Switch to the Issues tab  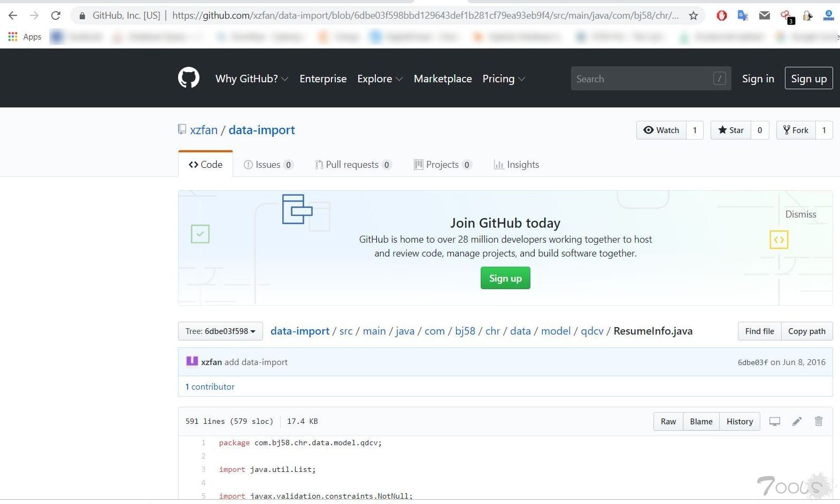click(268, 165)
